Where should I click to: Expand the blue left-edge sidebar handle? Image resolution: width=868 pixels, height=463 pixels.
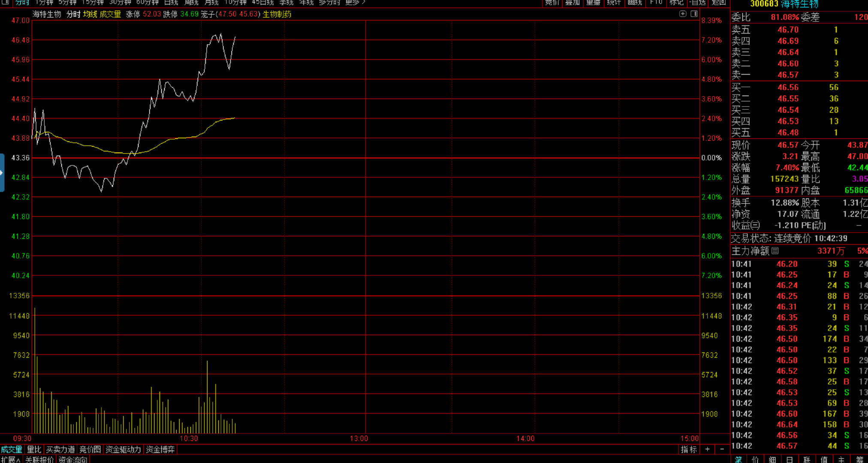pos(2,173)
